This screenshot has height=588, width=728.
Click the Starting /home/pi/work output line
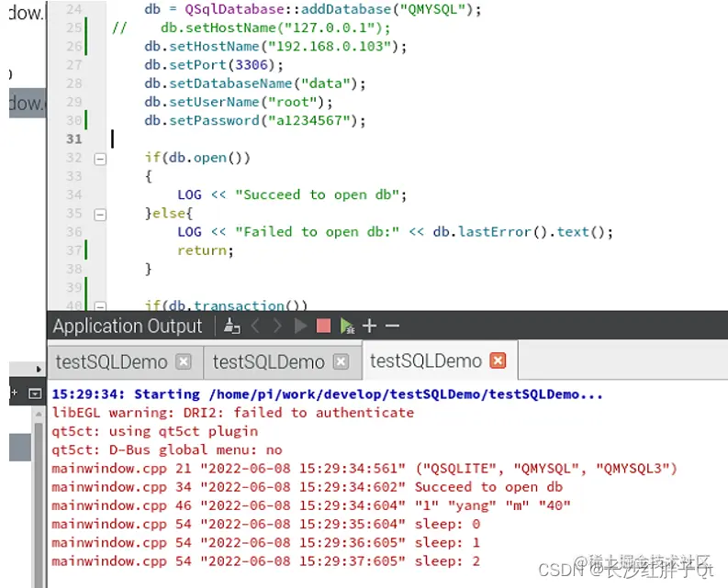point(328,394)
